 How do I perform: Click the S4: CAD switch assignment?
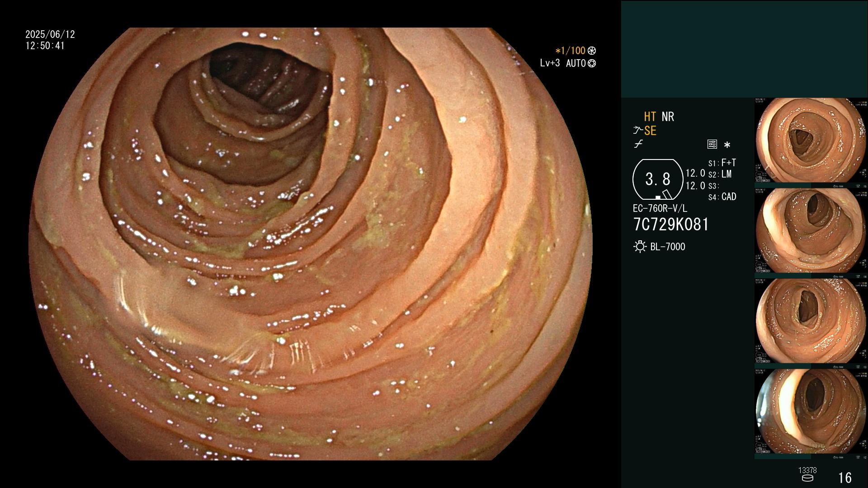tap(722, 197)
